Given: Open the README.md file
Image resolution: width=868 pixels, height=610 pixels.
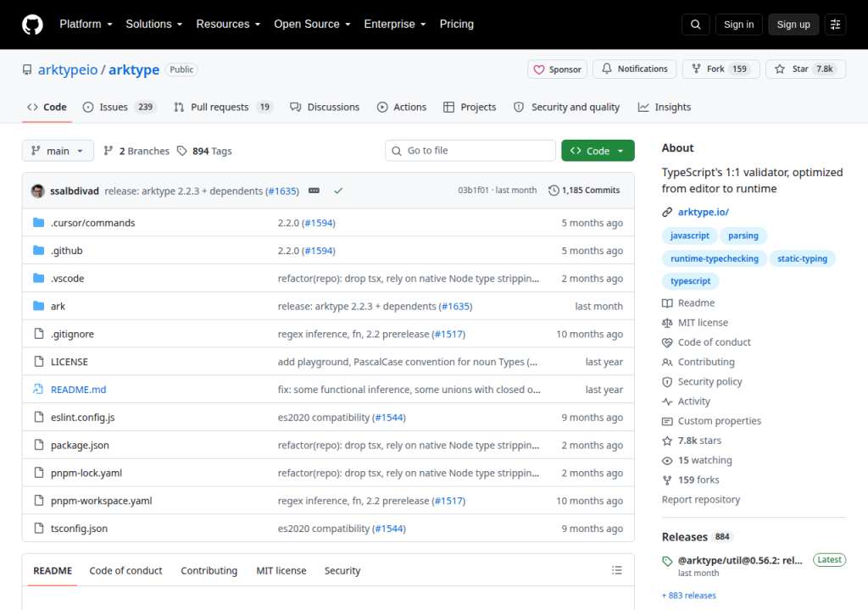Looking at the screenshot, I should click(x=79, y=390).
